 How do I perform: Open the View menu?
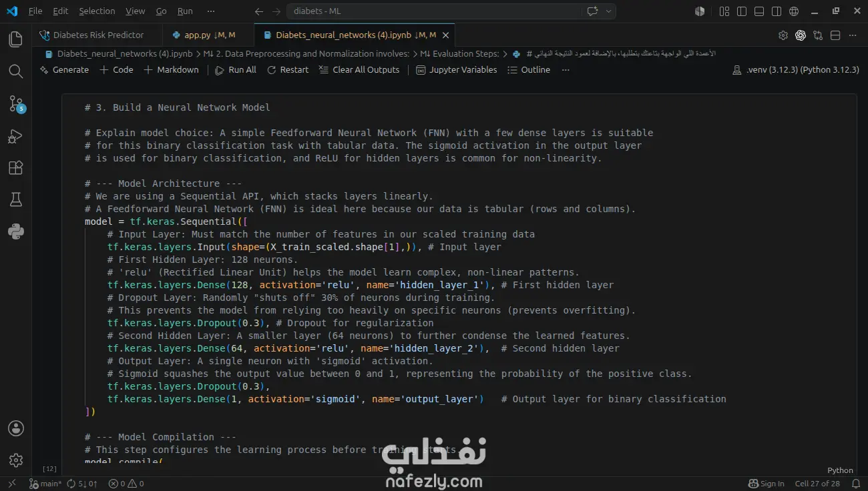(x=135, y=11)
